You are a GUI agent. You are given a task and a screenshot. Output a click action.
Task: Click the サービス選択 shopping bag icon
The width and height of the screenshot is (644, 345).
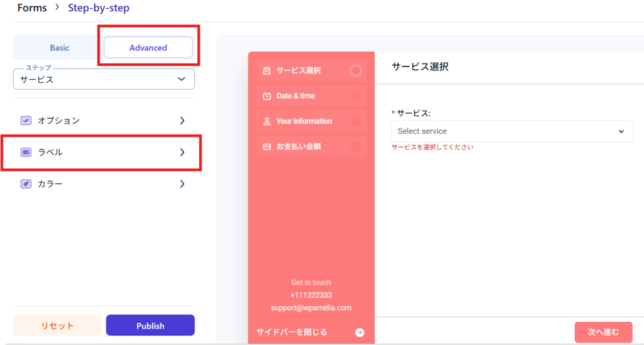tap(267, 70)
